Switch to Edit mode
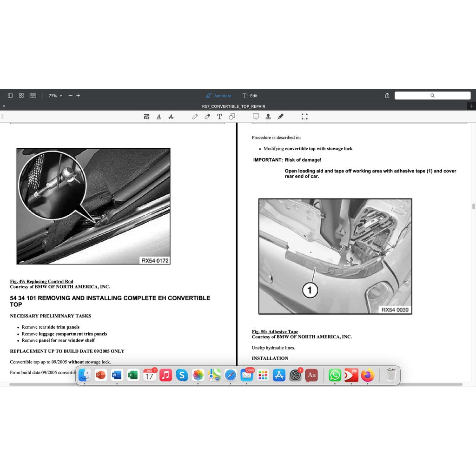 250,96
